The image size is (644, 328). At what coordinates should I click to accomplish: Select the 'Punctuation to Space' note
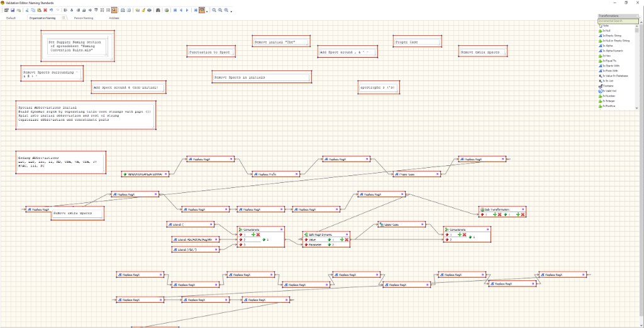(211, 52)
